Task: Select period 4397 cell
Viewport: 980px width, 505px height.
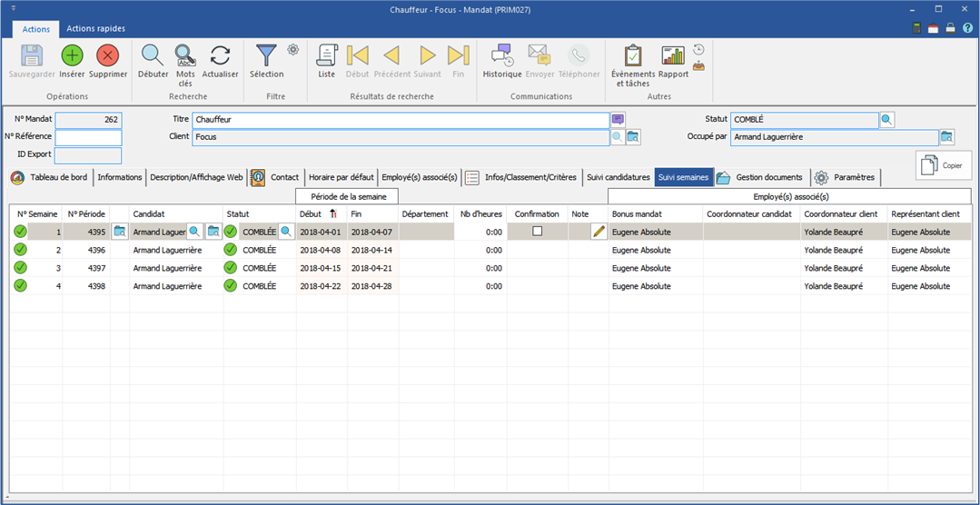Action: click(x=86, y=268)
